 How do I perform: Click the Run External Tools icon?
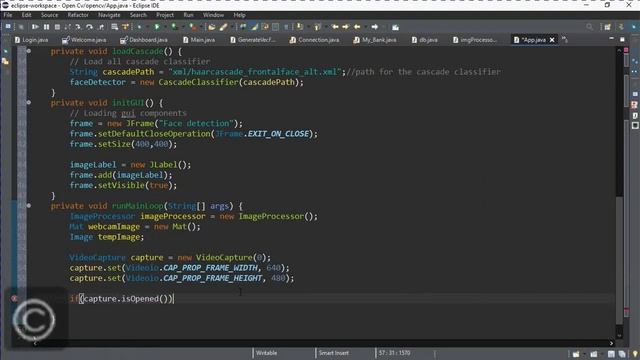tap(193, 27)
